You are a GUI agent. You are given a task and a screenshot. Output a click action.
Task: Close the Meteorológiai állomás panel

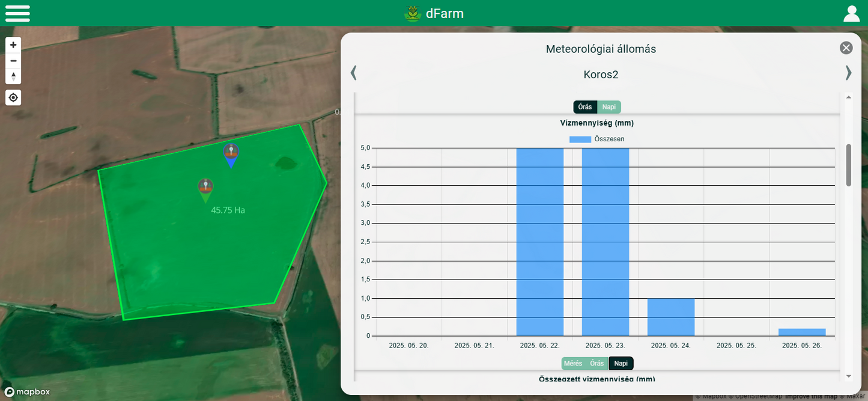point(846,48)
